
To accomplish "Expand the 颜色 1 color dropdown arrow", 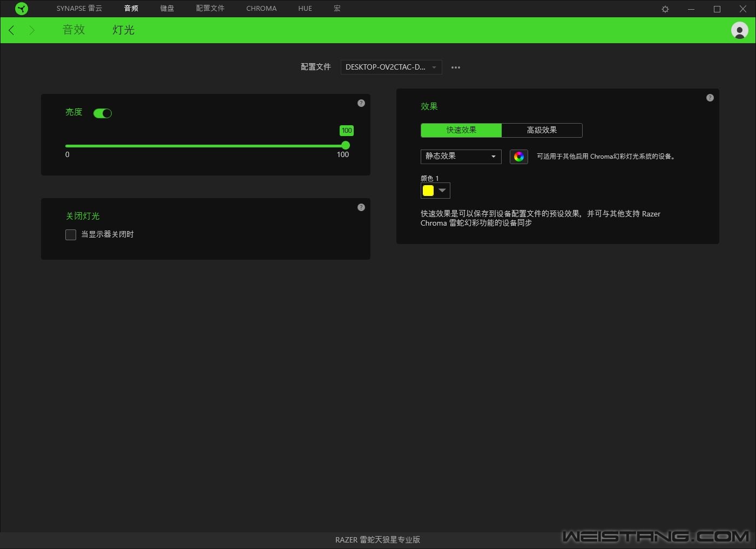I will pos(442,191).
